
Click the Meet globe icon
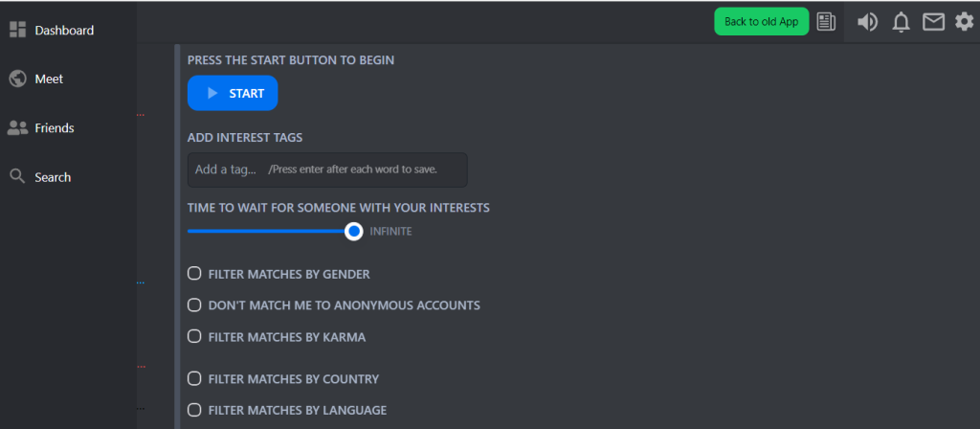(x=17, y=79)
